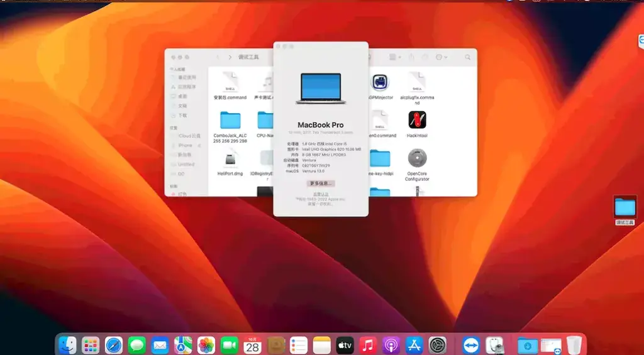Open Disk Utility in the Dock
This screenshot has width=644, height=355.
pyautogui.click(x=494, y=346)
